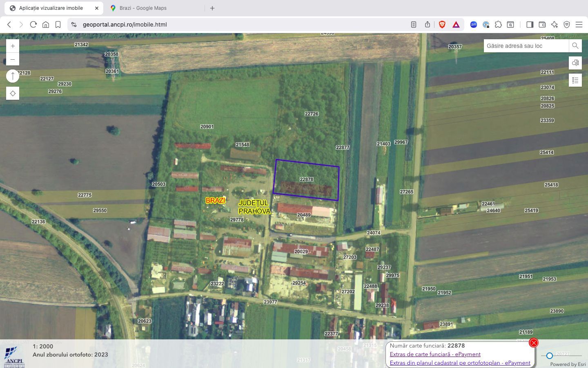588x368 pixels.
Task: Click the ANCPI agency logo
Action: tap(15, 355)
